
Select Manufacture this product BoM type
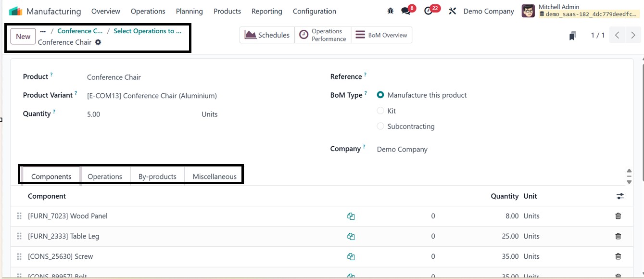click(380, 95)
